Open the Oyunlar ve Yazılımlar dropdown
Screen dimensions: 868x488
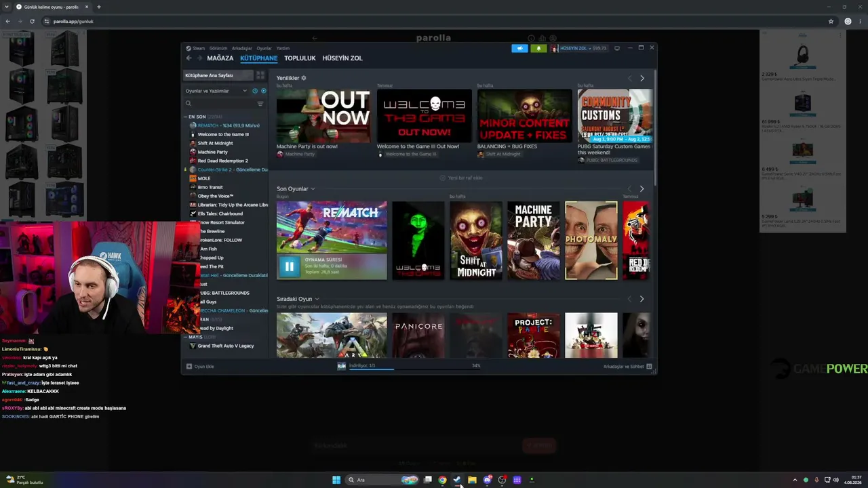[x=216, y=91]
